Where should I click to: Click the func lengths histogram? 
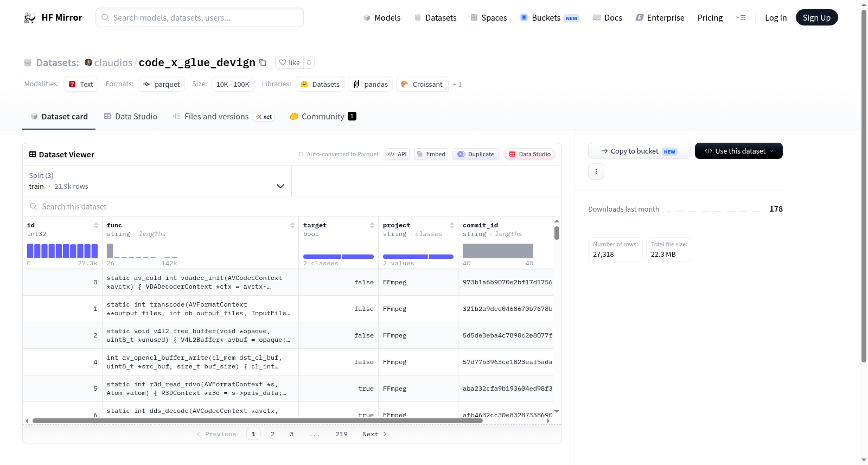click(x=142, y=251)
